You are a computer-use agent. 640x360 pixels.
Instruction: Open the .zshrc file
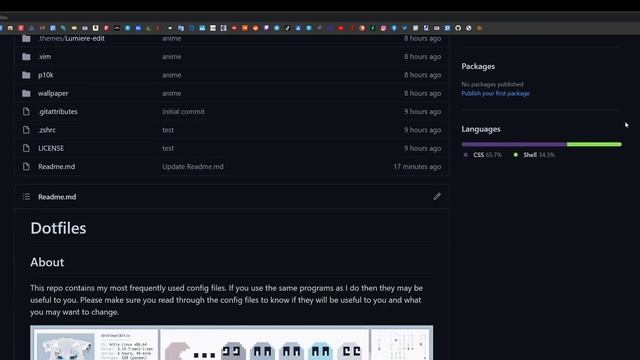[47, 130]
